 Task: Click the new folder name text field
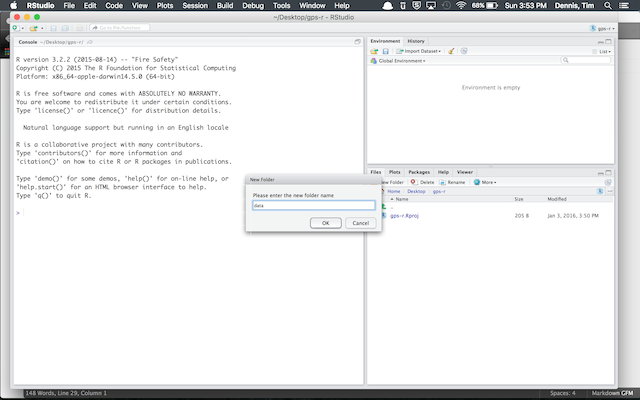pos(313,205)
